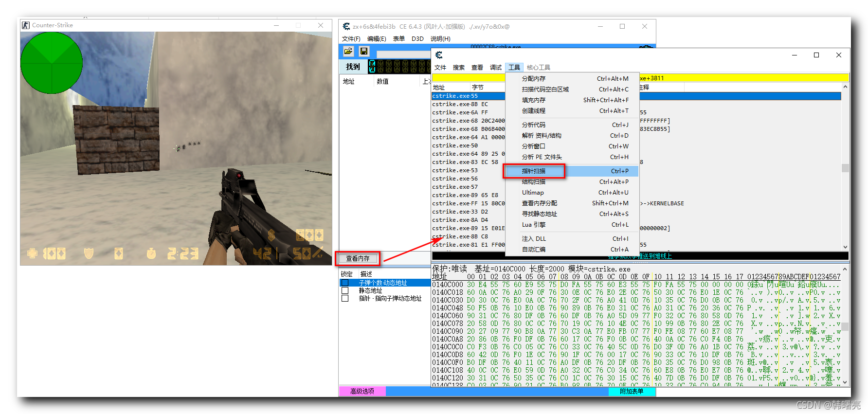Choose Ultimap in the tools menu
This screenshot has height=414, width=868.
572,192
